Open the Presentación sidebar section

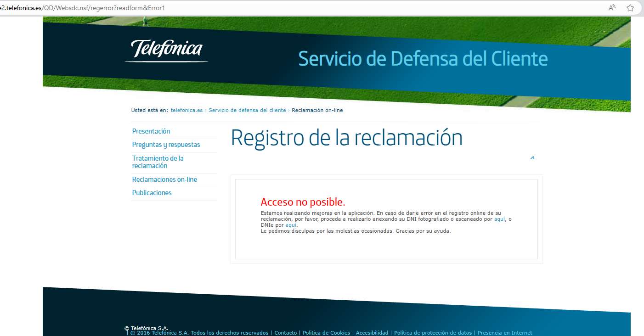(151, 131)
